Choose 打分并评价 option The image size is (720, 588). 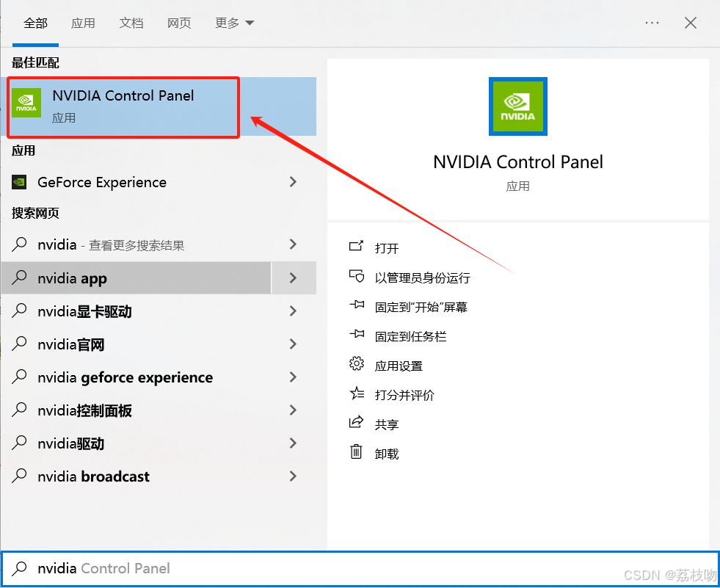404,395
